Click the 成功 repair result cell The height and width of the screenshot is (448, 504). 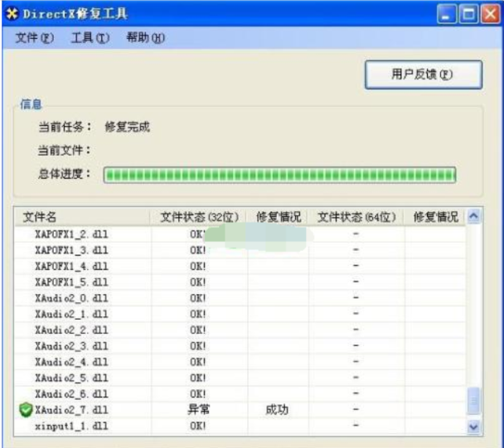tap(277, 410)
